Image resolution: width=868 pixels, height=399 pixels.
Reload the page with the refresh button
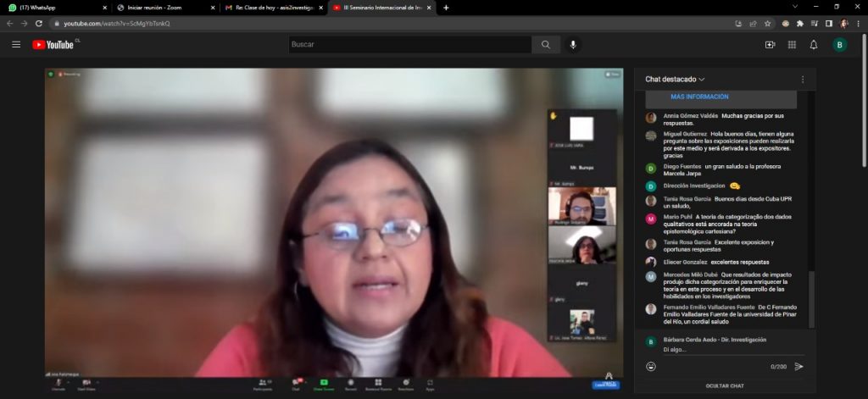38,23
